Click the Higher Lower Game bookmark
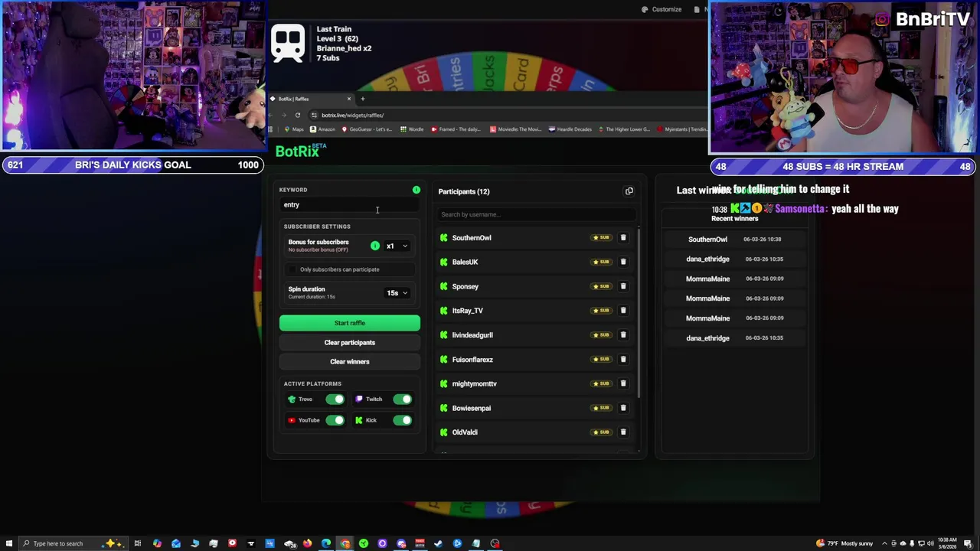This screenshot has width=980, height=551. point(624,129)
